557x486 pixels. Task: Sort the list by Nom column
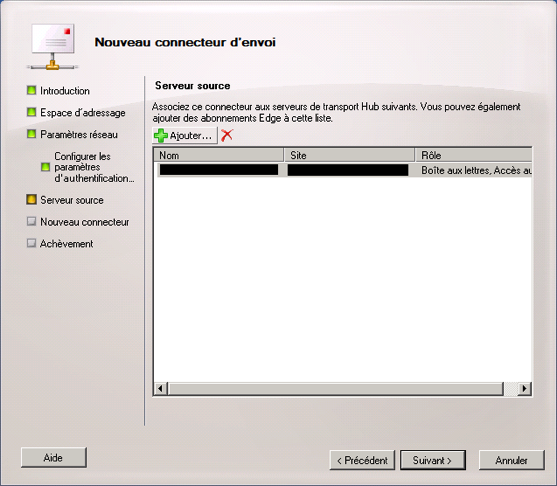(219, 155)
